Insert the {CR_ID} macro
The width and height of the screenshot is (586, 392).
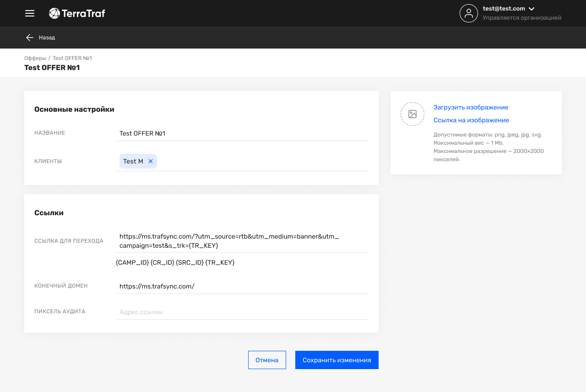[x=162, y=263]
